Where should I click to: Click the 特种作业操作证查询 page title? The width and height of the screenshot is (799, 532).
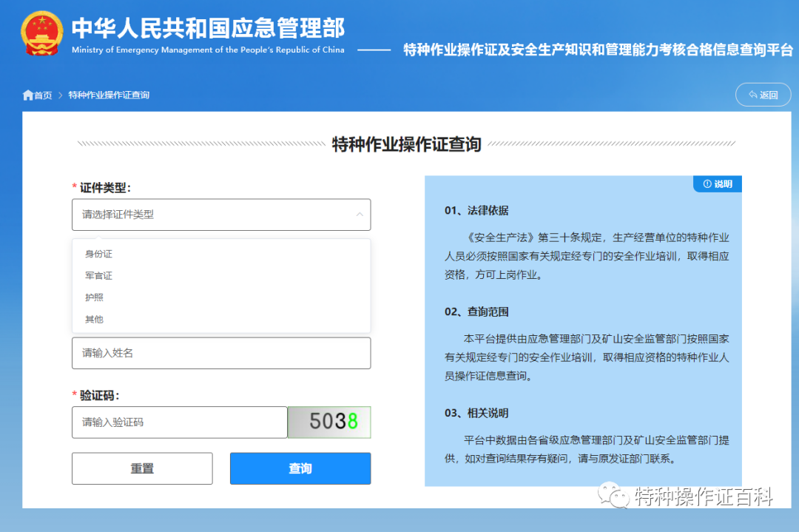tap(407, 144)
